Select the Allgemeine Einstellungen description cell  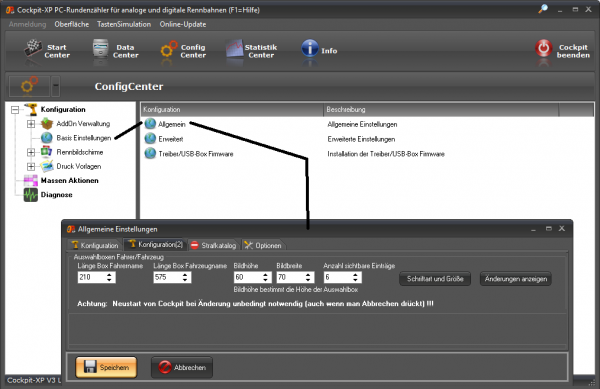pyautogui.click(x=362, y=124)
